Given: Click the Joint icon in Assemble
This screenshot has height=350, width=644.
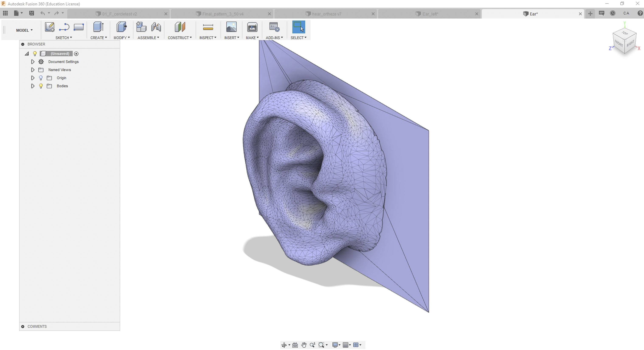Looking at the screenshot, I should point(156,27).
